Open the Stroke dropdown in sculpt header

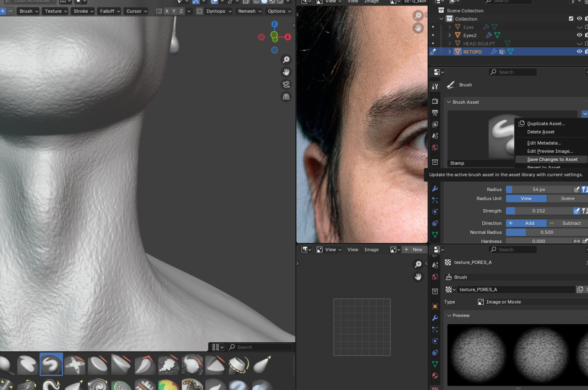[x=84, y=11]
